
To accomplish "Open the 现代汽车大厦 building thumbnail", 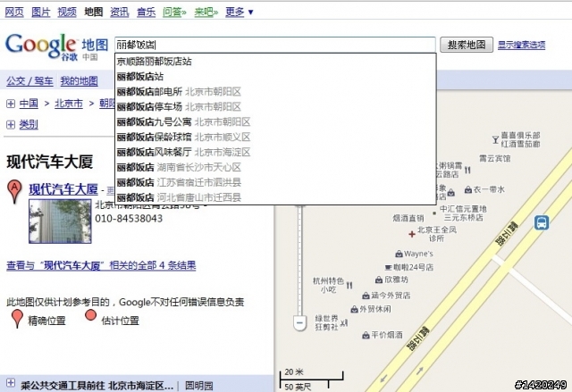I will click(60, 221).
